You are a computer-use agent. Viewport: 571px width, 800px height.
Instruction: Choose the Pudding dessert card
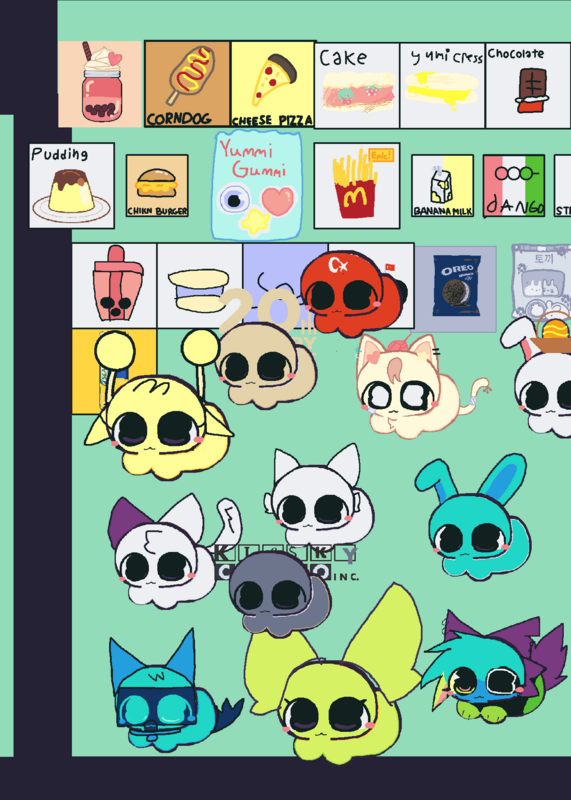click(71, 186)
